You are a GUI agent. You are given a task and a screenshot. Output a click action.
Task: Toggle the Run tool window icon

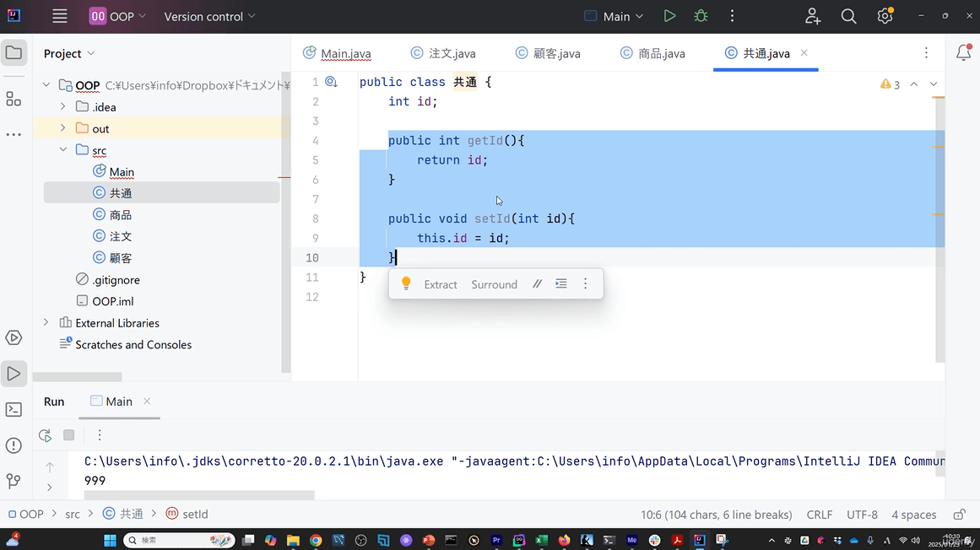click(14, 374)
